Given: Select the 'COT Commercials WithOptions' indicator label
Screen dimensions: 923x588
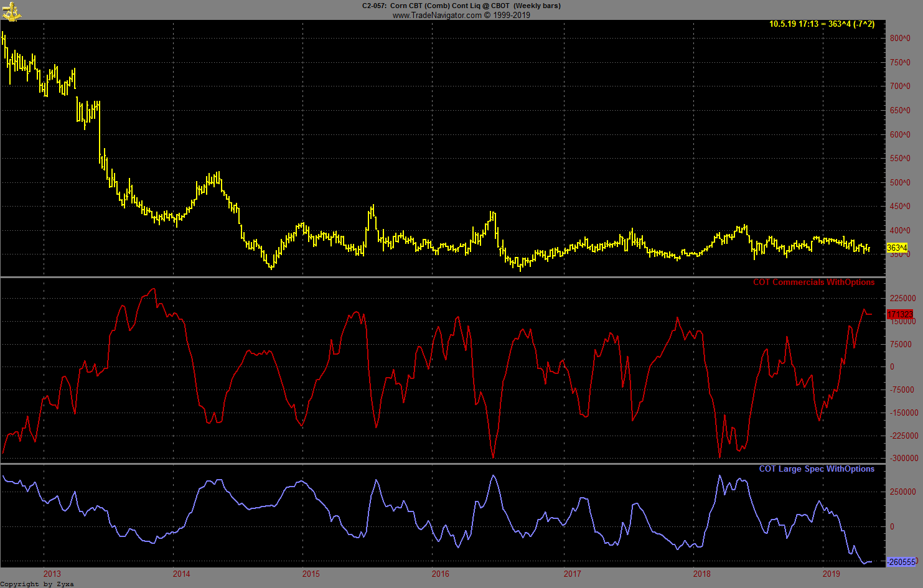Looking at the screenshot, I should (813, 282).
